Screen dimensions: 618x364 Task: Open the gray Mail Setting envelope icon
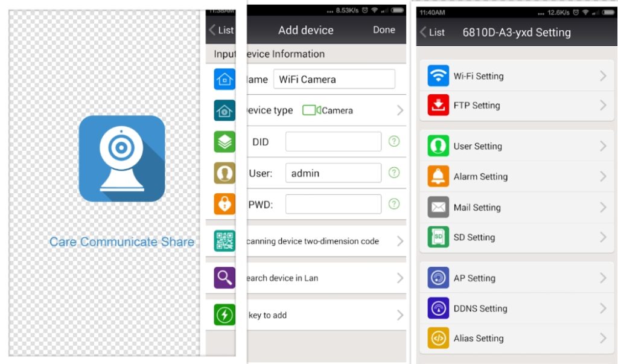(x=438, y=207)
